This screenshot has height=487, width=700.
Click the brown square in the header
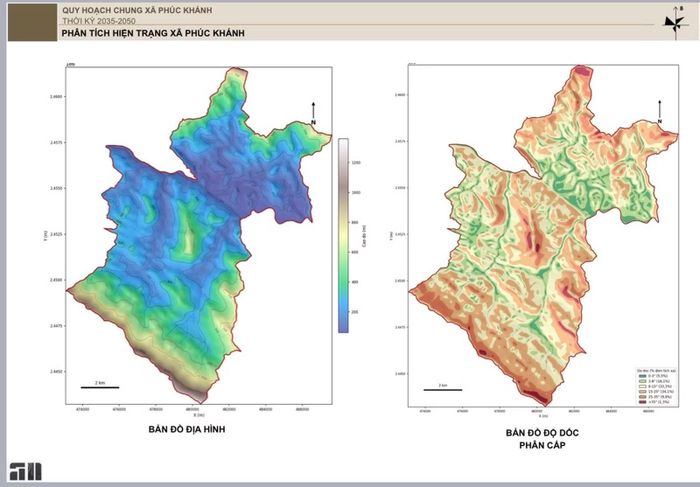33,22
